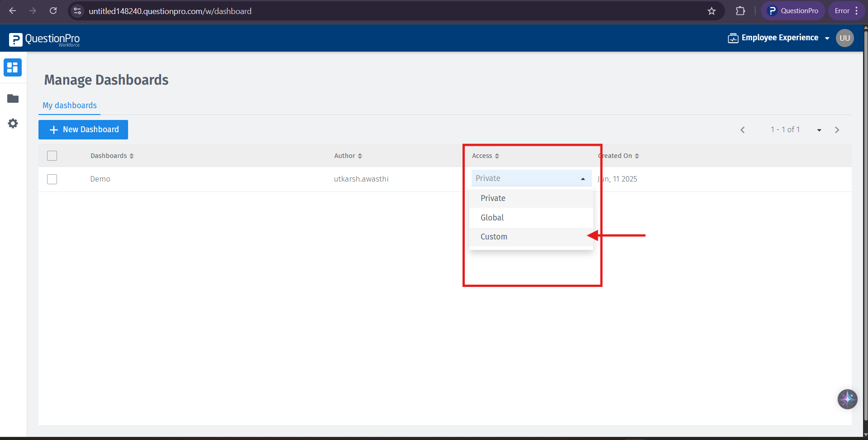This screenshot has height=440, width=868.
Task: Choose Private from the access options
Action: (531, 198)
